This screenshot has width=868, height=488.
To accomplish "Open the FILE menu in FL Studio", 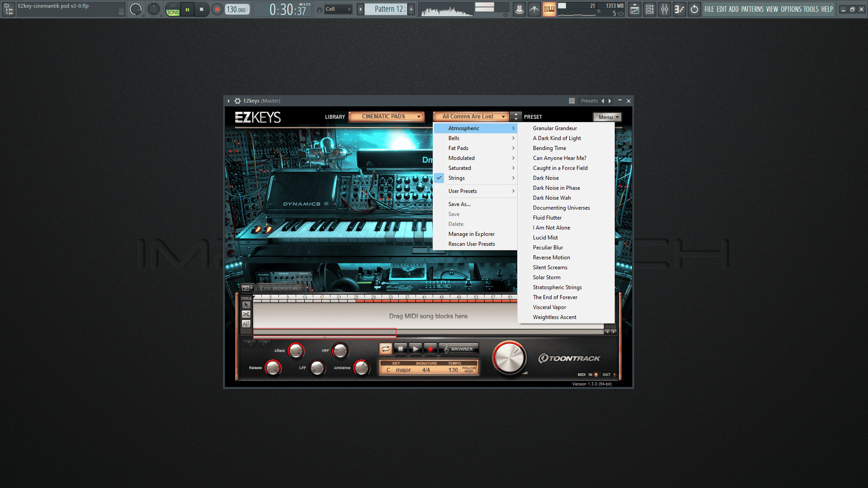I will 709,9.
